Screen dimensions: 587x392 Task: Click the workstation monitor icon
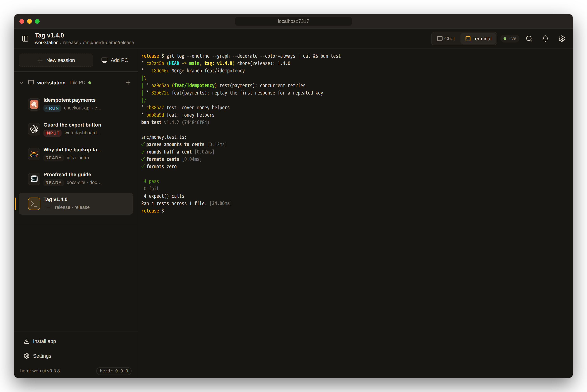(31, 83)
